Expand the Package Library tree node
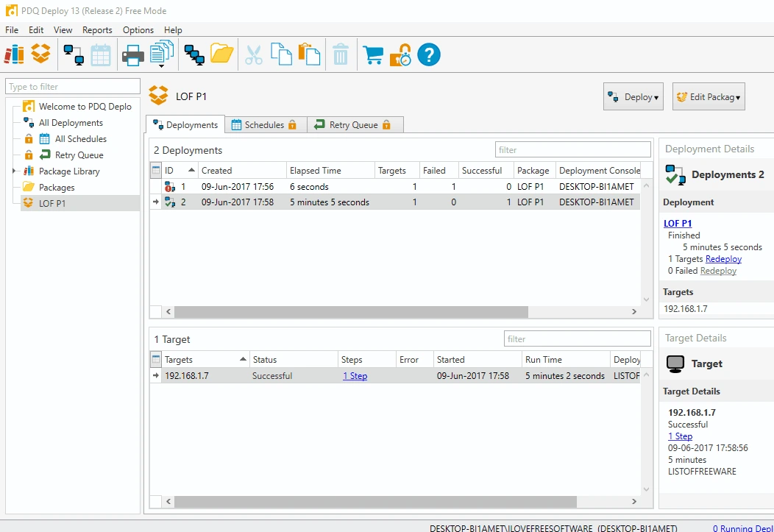This screenshot has width=774, height=532. pos(14,171)
